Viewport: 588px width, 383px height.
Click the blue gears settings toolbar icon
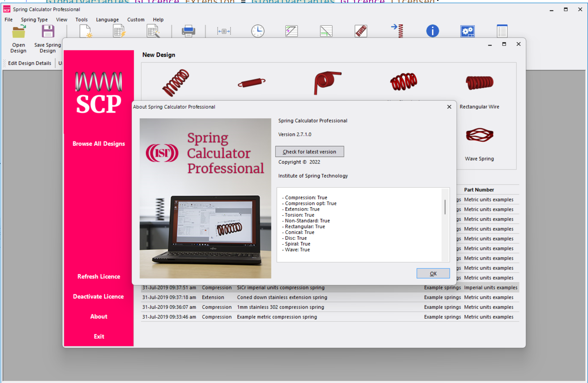tap(467, 31)
